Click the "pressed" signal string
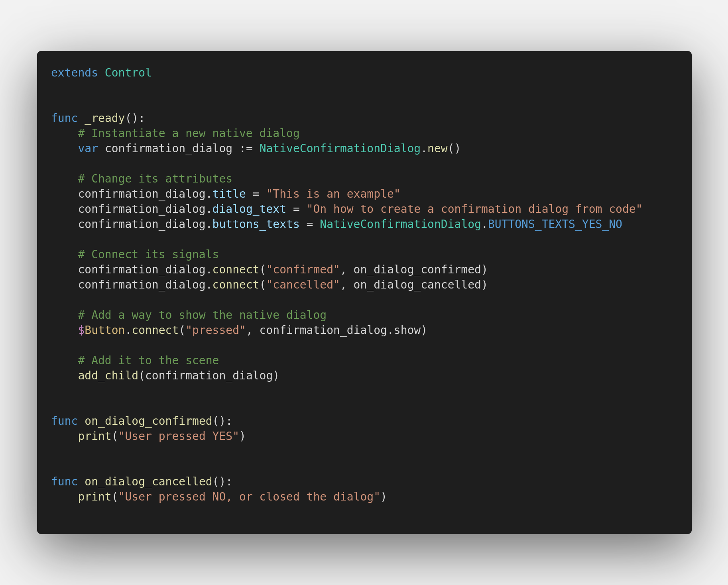Image resolution: width=728 pixels, height=585 pixels. [216, 330]
